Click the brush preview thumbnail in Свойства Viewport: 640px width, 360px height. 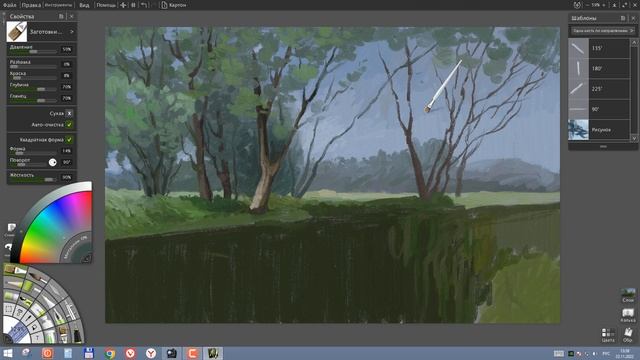(x=17, y=32)
